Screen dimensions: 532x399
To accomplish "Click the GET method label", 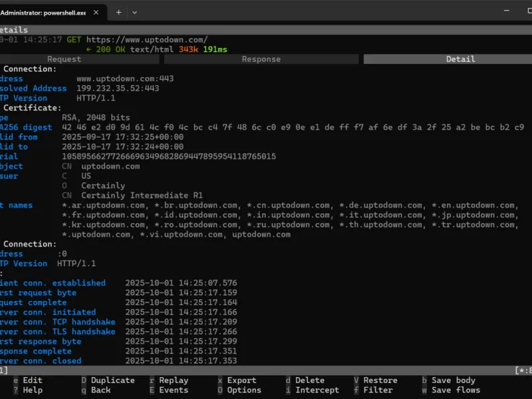I will [x=74, y=40].
